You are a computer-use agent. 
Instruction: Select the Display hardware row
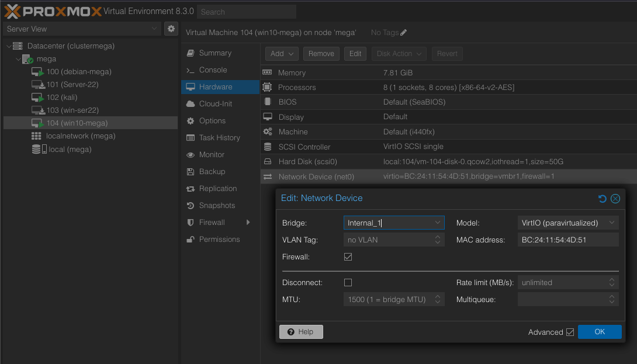pos(448,117)
